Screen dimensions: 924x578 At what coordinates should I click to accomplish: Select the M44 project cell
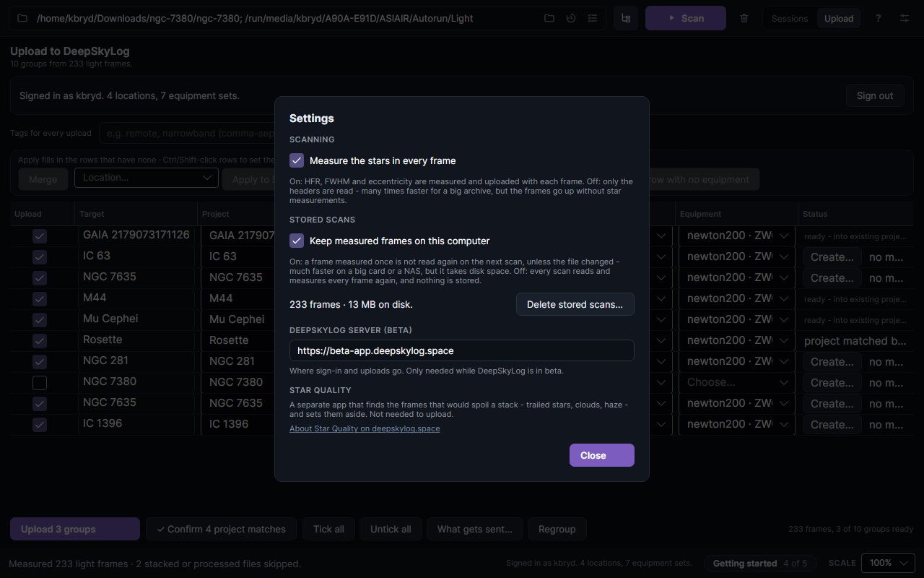[x=238, y=298]
